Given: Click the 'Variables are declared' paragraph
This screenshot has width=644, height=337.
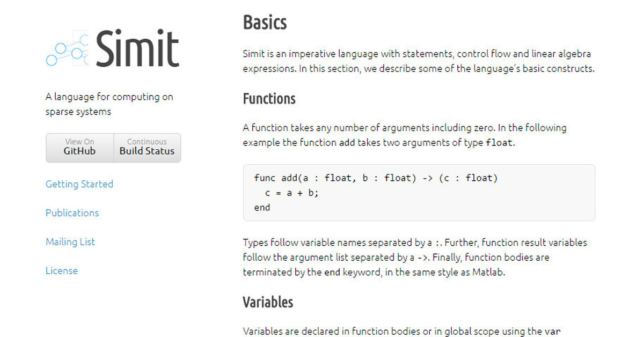Looking at the screenshot, I should coord(402,331).
